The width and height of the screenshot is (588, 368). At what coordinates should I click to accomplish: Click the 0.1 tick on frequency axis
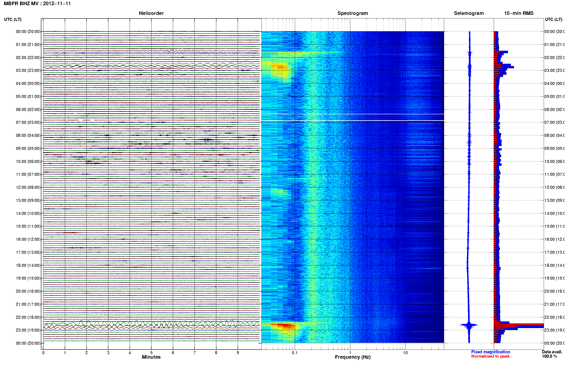(x=295, y=353)
